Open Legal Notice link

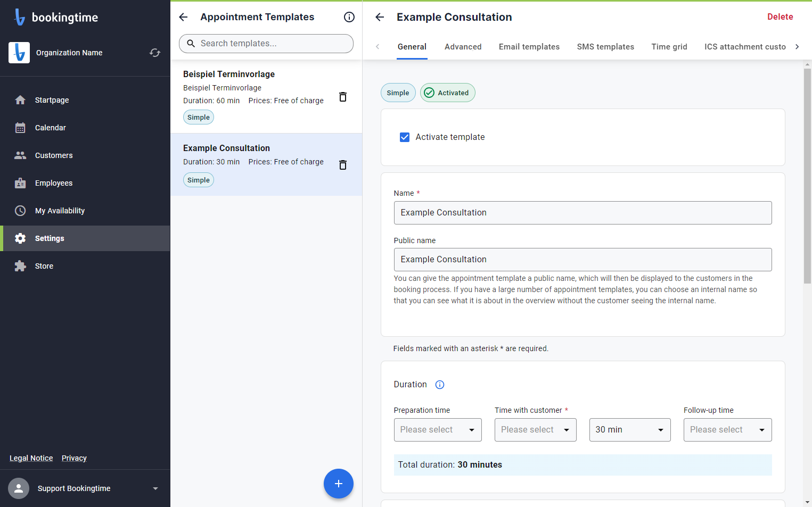tap(31, 458)
